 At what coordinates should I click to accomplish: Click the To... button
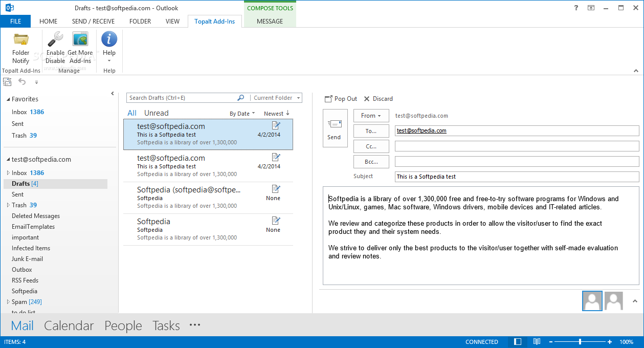pyautogui.click(x=371, y=131)
